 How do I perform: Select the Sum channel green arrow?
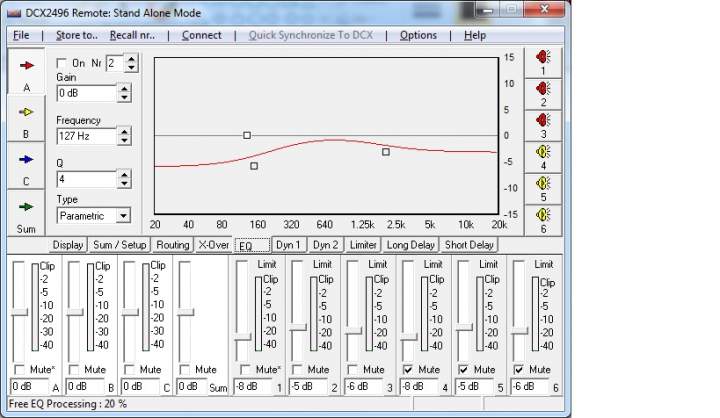[x=26, y=207]
